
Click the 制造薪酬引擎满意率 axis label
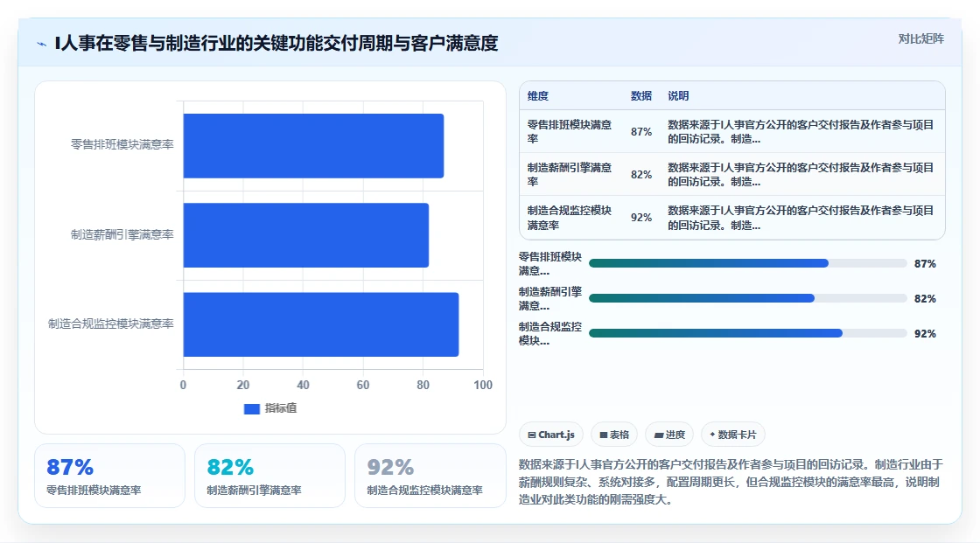click(x=122, y=235)
